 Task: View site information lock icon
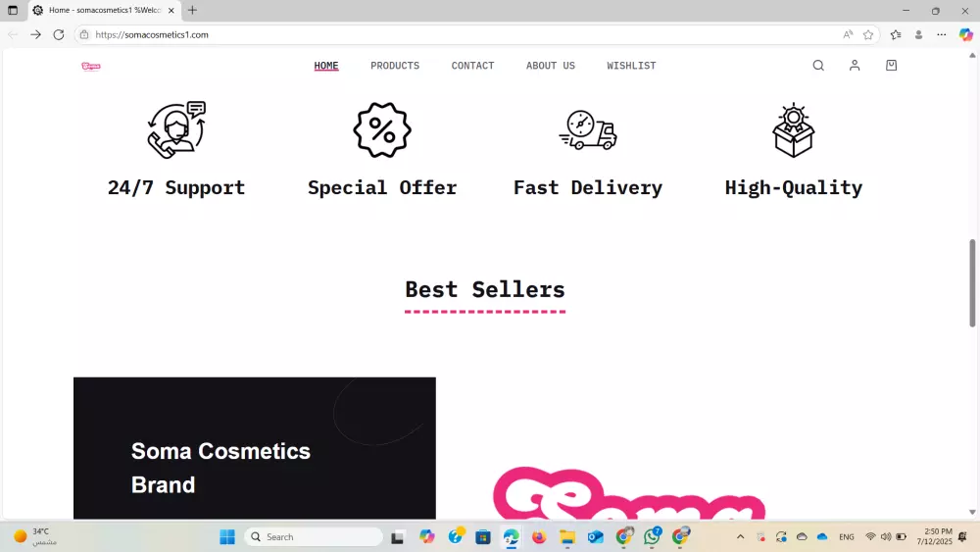(x=83, y=35)
